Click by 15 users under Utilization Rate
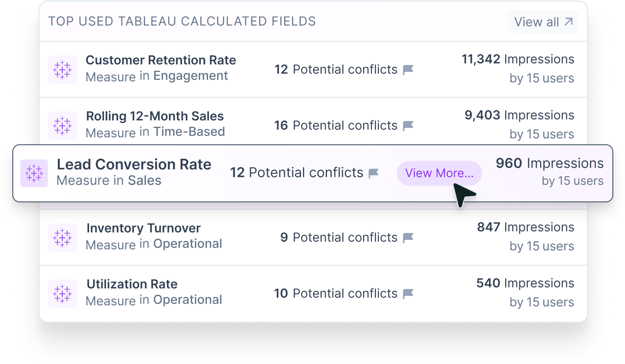625x364 pixels. pos(541,302)
